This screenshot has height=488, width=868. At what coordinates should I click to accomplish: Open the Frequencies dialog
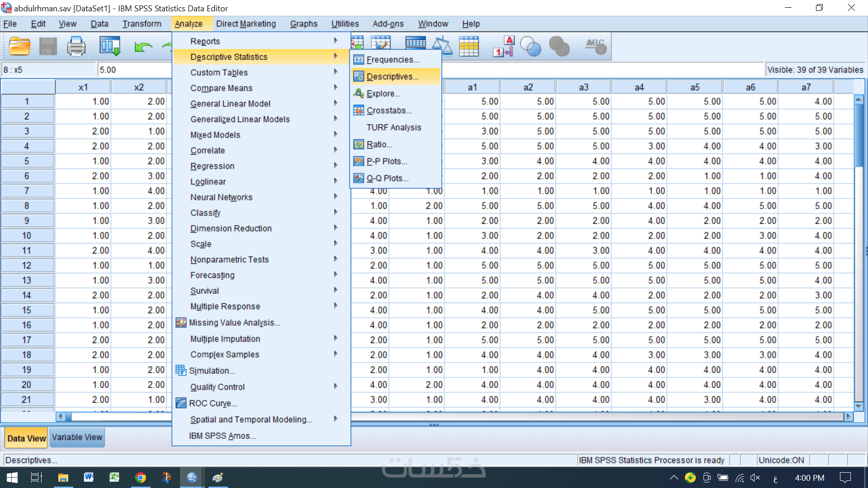pos(392,60)
